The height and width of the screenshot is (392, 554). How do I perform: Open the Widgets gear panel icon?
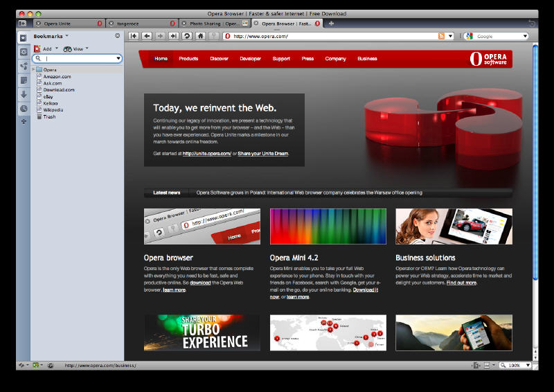tap(24, 52)
